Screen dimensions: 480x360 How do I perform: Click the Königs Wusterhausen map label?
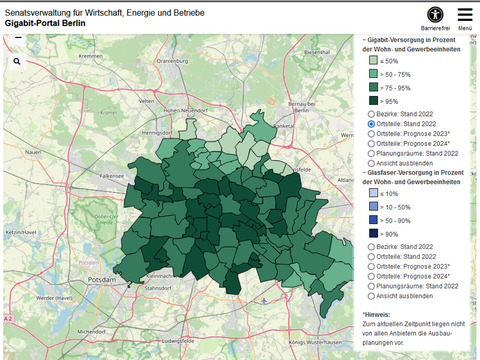click(x=315, y=342)
